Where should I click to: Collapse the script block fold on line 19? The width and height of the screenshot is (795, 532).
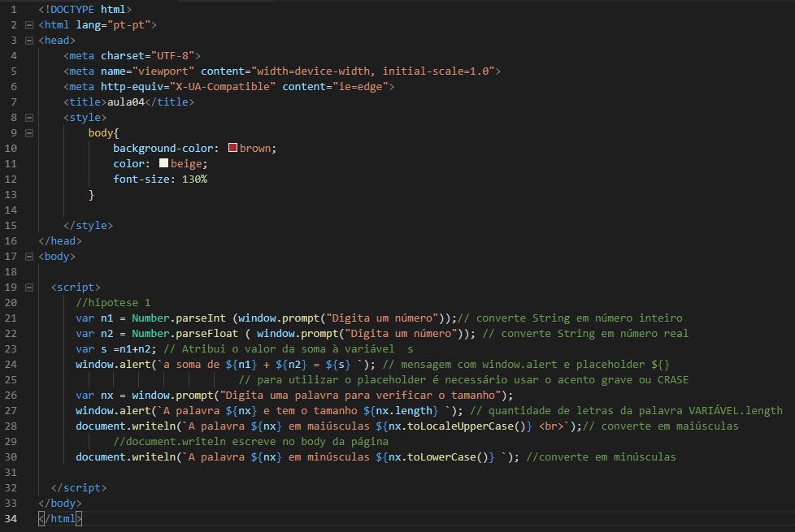(29, 288)
